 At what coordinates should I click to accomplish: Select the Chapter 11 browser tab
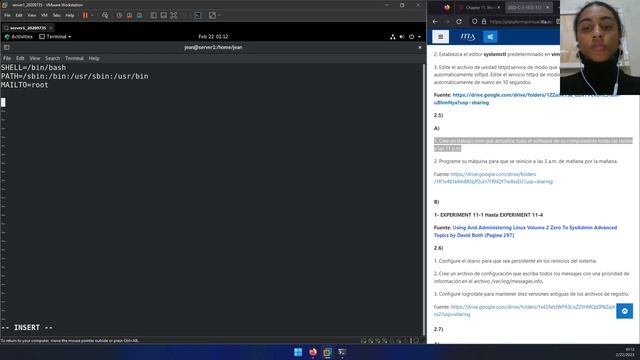480,7
